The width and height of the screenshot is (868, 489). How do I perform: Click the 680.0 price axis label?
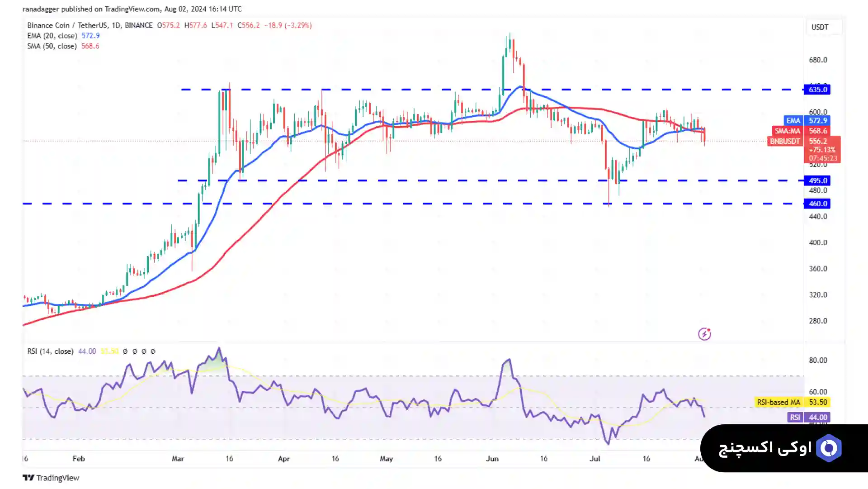pos(818,60)
